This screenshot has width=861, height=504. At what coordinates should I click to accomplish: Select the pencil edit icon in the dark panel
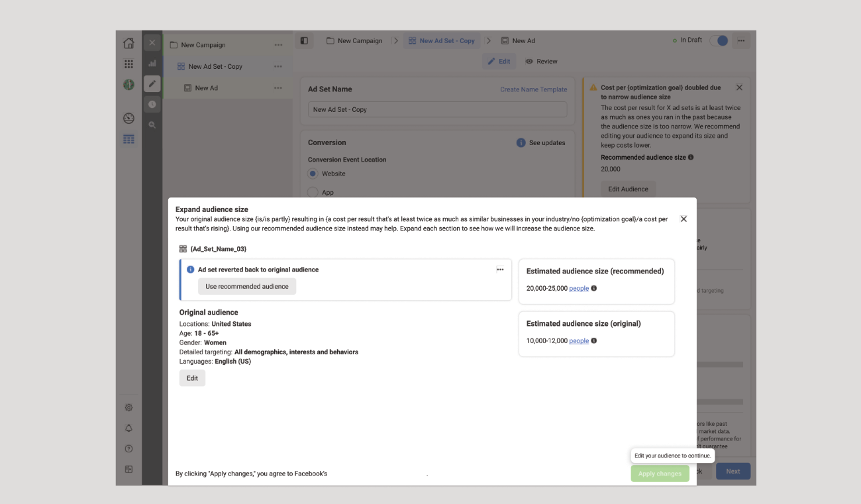click(152, 84)
